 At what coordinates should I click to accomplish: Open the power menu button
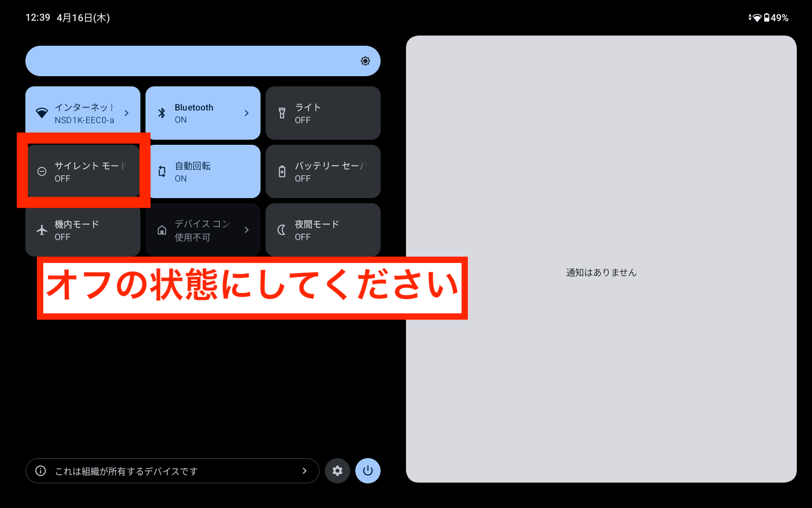[368, 471]
